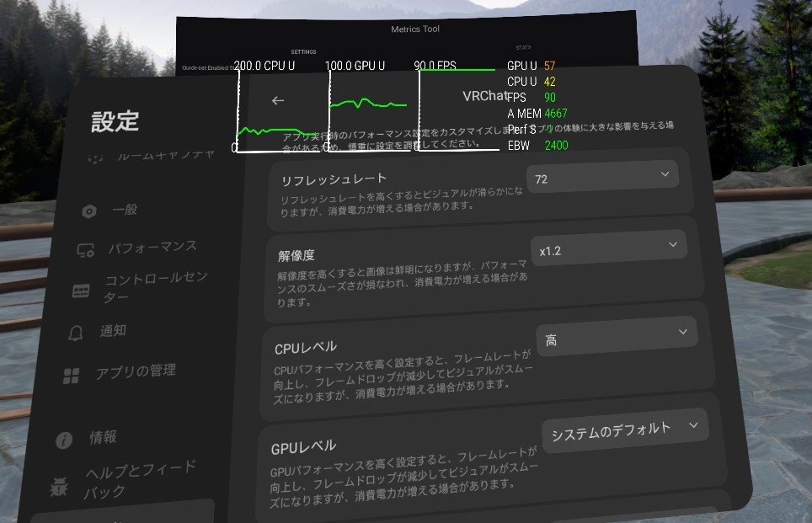Image resolution: width=812 pixels, height=523 pixels.
Task: Click the VRChat app title
Action: 485,96
